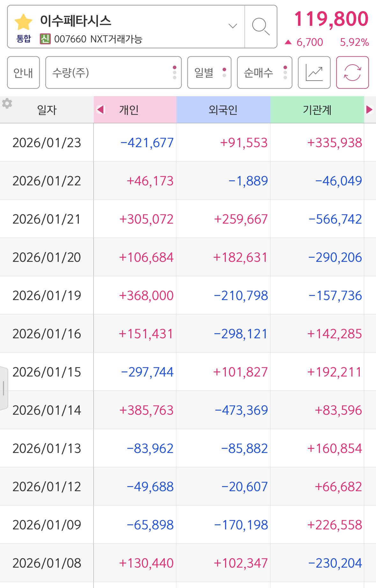376x588 pixels.
Task: Toggle the 순매수 type selector
Action: tap(264, 73)
